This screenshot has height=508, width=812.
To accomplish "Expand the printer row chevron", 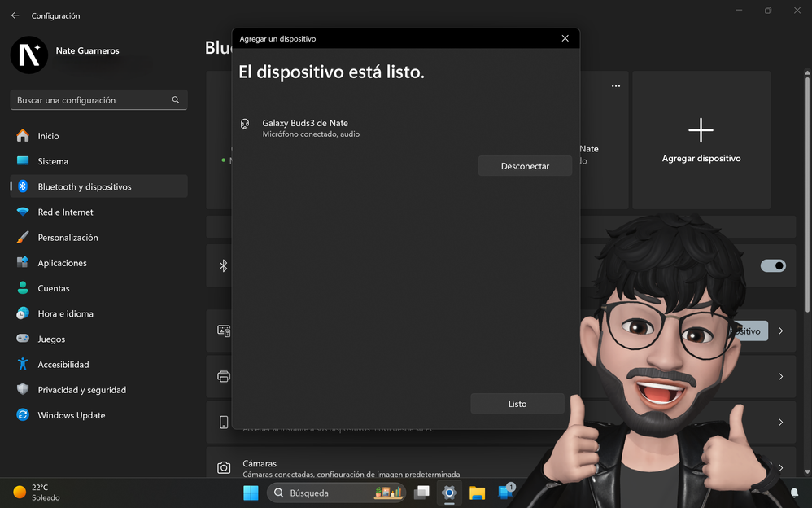I will [x=781, y=376].
